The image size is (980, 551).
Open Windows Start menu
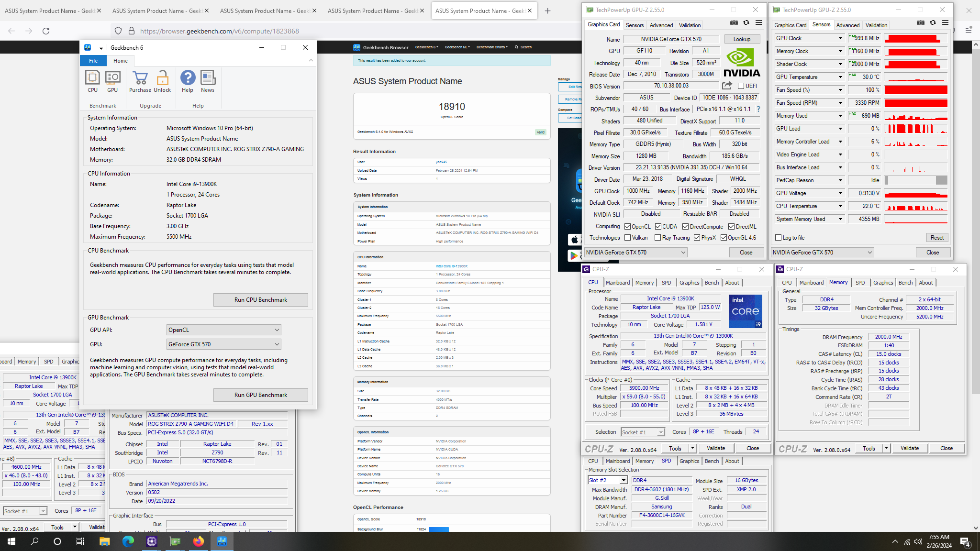11,541
